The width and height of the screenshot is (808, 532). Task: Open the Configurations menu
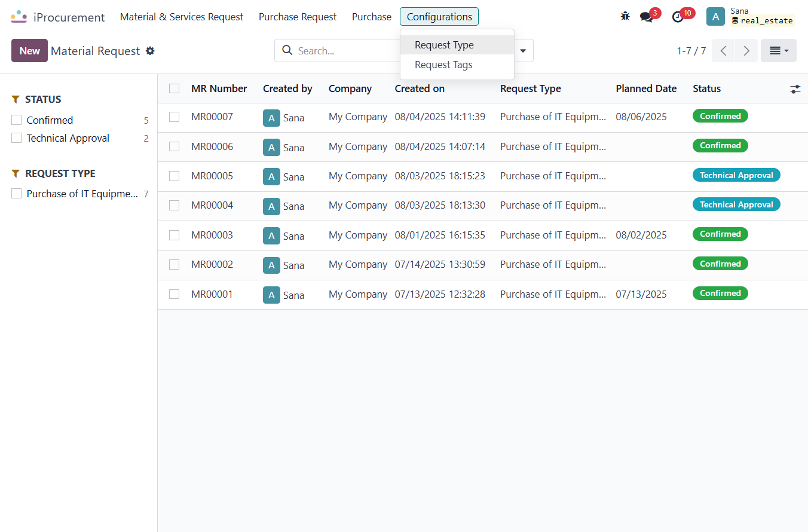coord(439,17)
